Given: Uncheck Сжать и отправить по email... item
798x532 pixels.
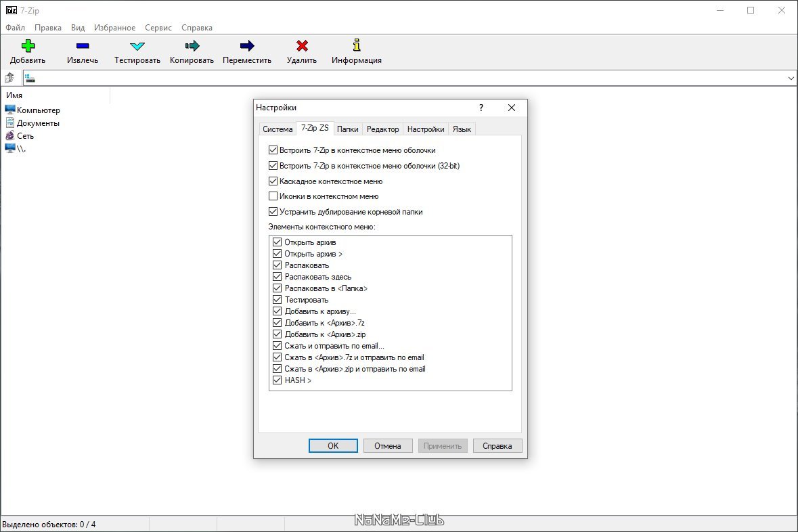Looking at the screenshot, I should [278, 346].
